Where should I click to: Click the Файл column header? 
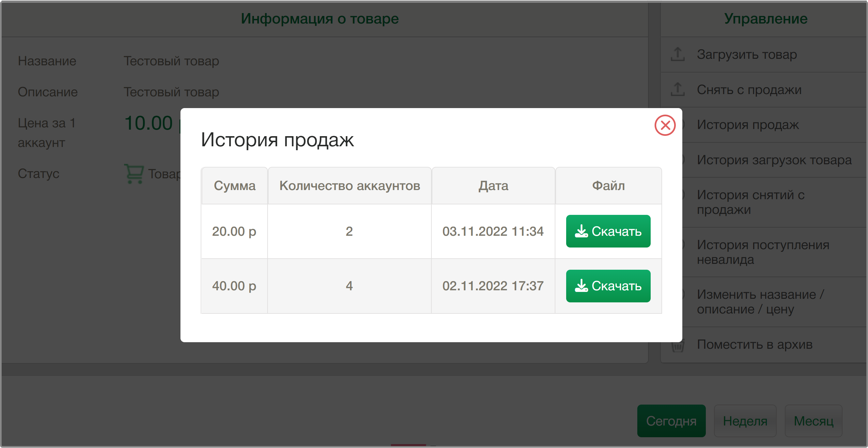click(x=608, y=186)
